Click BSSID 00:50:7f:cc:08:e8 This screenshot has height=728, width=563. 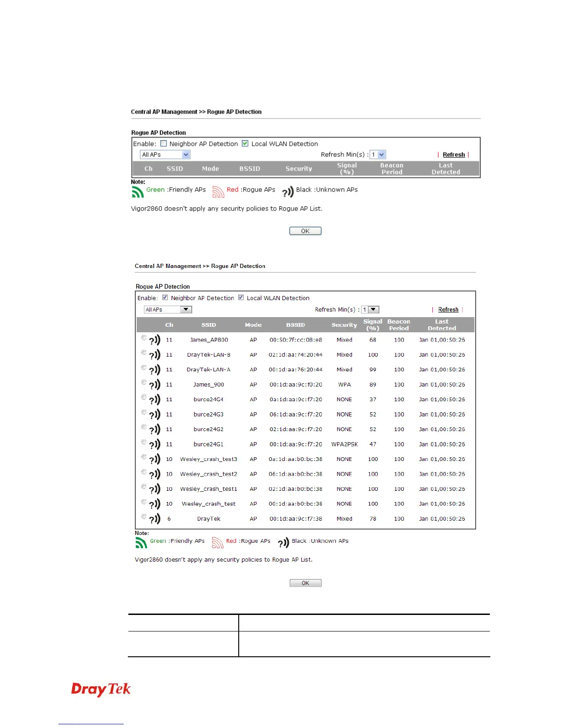click(296, 340)
